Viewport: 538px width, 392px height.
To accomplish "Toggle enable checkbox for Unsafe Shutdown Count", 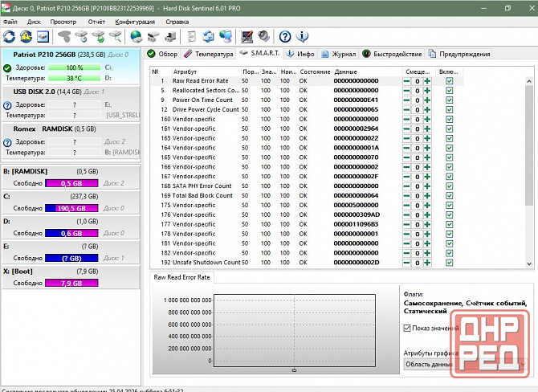I will pyautogui.click(x=450, y=263).
